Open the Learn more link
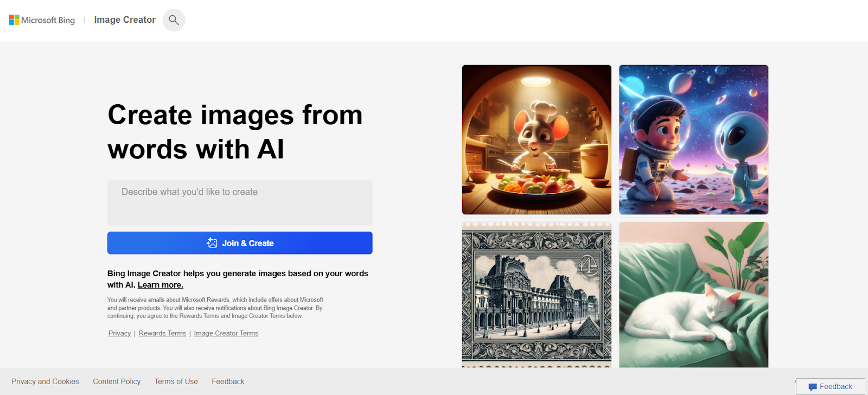The image size is (868, 395). tap(161, 285)
